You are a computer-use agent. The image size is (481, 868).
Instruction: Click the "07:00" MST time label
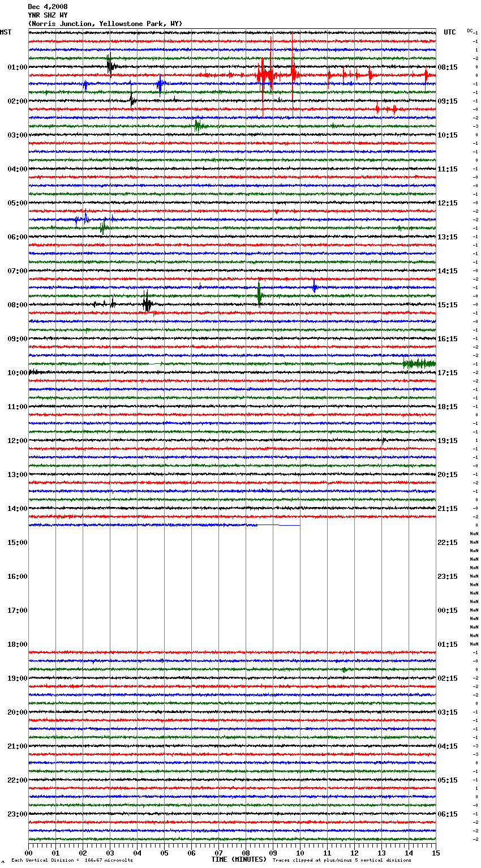tap(18, 271)
